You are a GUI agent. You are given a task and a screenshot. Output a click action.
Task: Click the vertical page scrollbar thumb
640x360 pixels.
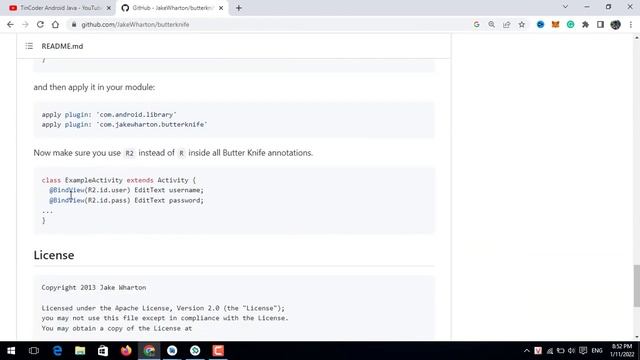point(636,285)
